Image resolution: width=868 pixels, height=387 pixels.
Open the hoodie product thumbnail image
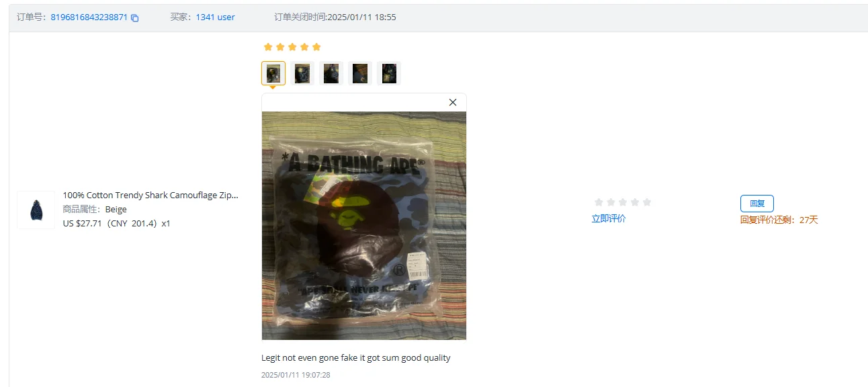[36, 210]
